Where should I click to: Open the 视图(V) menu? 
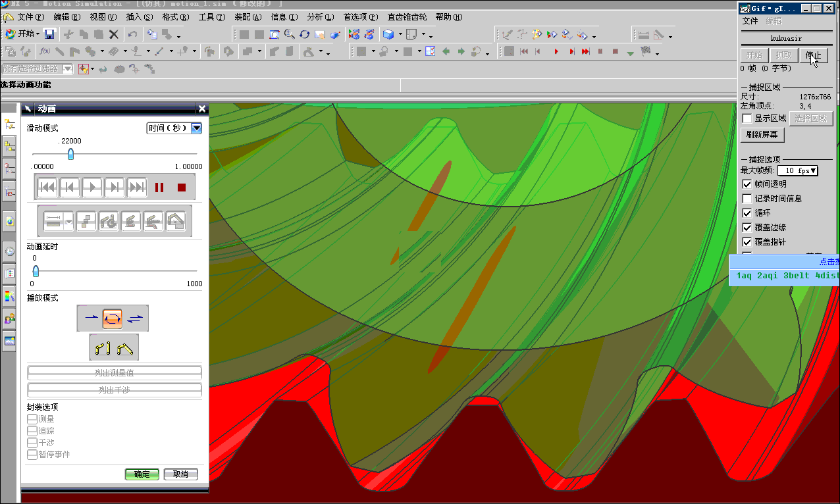pos(103,16)
